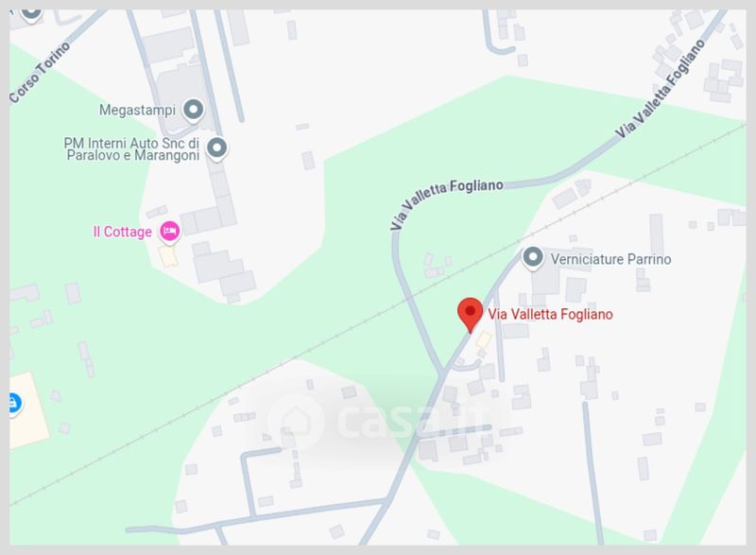
Task: Click the blue shopping bag icon at left edge
Action: click(x=14, y=404)
